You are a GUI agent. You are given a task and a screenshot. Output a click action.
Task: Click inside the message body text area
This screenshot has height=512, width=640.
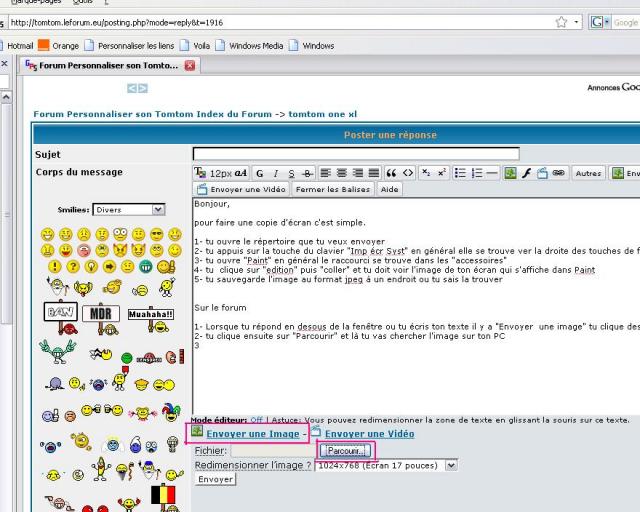416,306
